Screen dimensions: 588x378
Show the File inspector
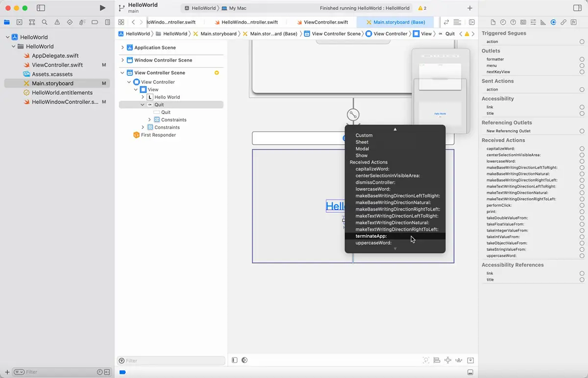point(493,22)
